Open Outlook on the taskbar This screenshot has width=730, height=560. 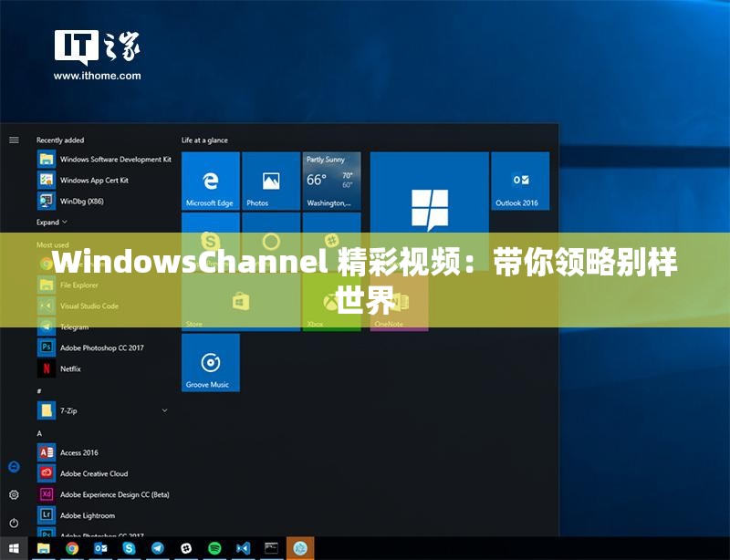pyautogui.click(x=100, y=548)
